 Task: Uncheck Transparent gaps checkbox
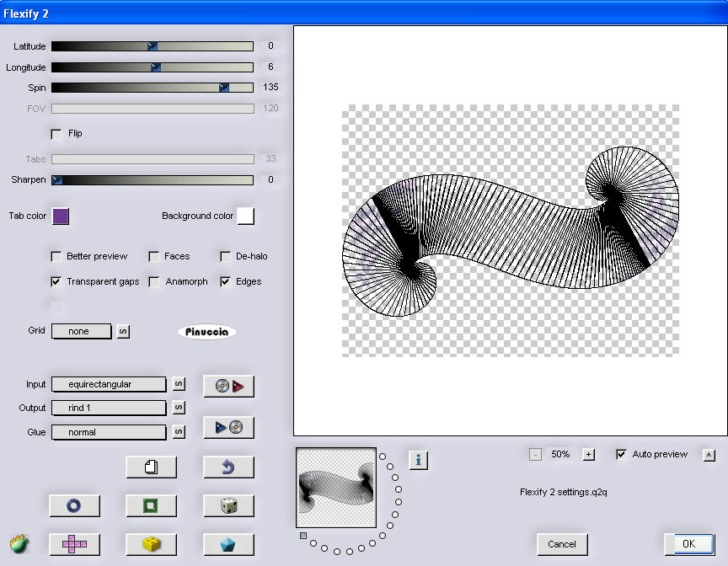pos(56,281)
